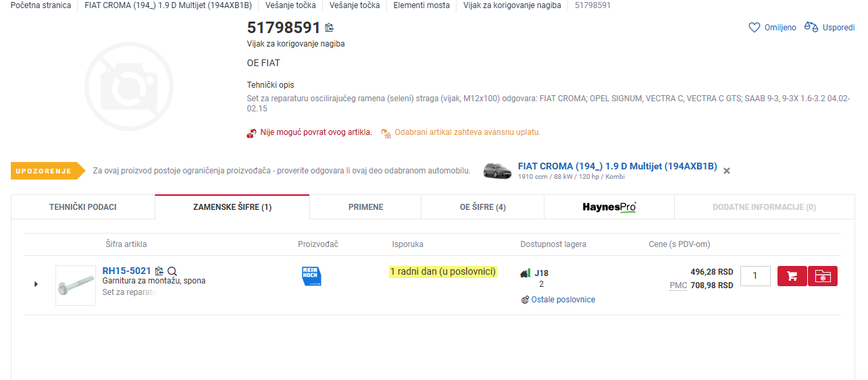Click the Uporedi scales icon

(x=811, y=28)
